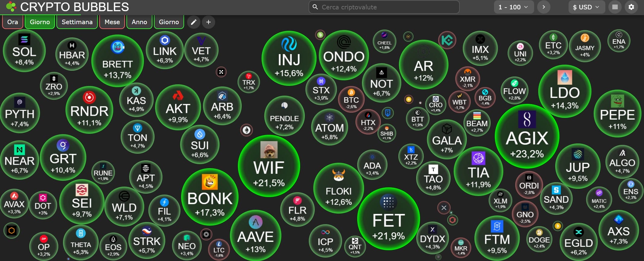Click the INJ bubble
644x261 pixels.
coord(289,58)
